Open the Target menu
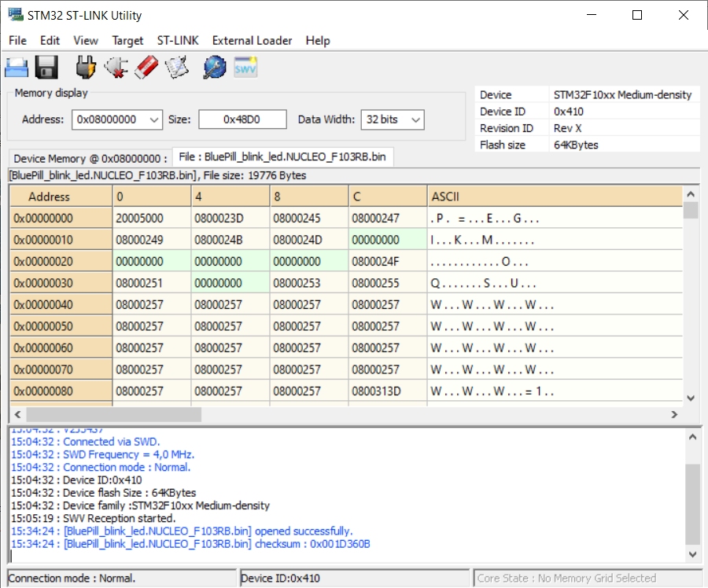708x588 pixels. [127, 40]
